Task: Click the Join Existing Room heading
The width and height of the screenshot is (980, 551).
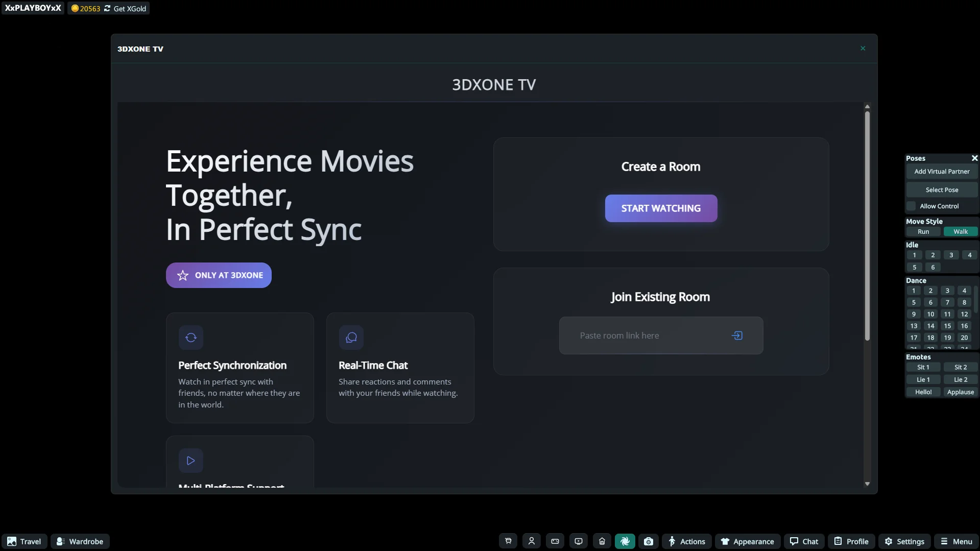Action: 661,297
